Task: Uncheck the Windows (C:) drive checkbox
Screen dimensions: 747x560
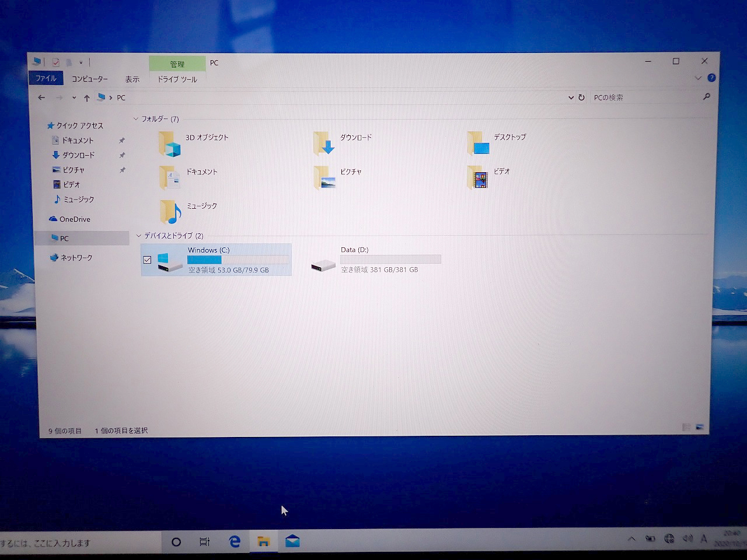Action: pyautogui.click(x=147, y=260)
